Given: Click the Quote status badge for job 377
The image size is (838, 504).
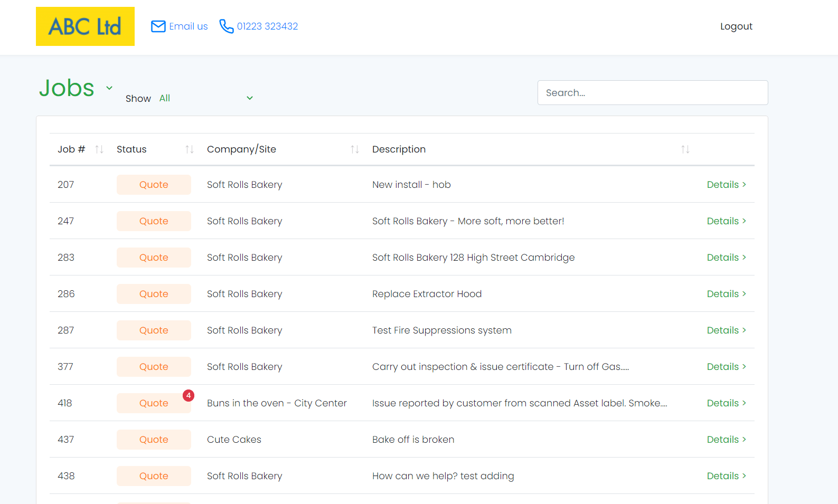Looking at the screenshot, I should click(x=154, y=367).
